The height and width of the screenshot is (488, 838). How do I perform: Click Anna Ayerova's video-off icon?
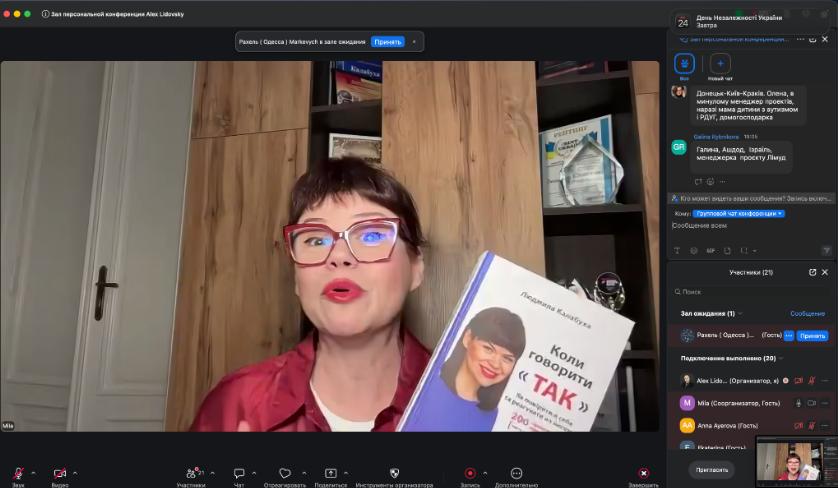pyautogui.click(x=798, y=425)
